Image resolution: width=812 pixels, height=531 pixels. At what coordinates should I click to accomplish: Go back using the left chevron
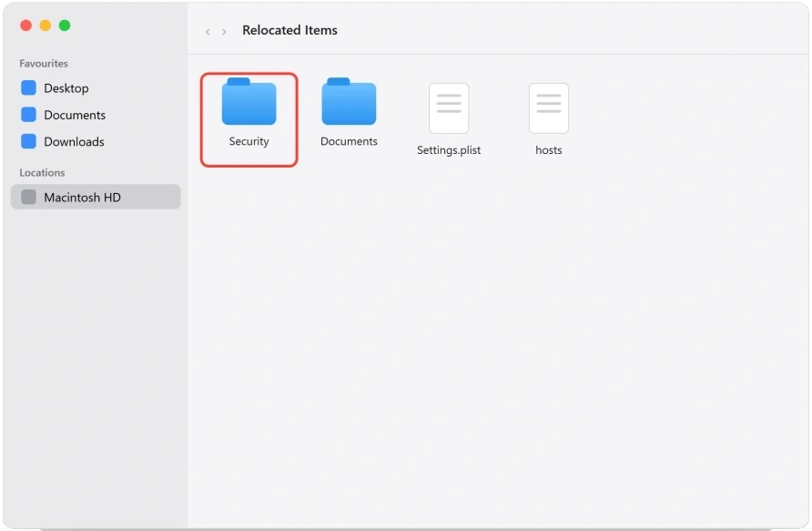click(x=208, y=32)
